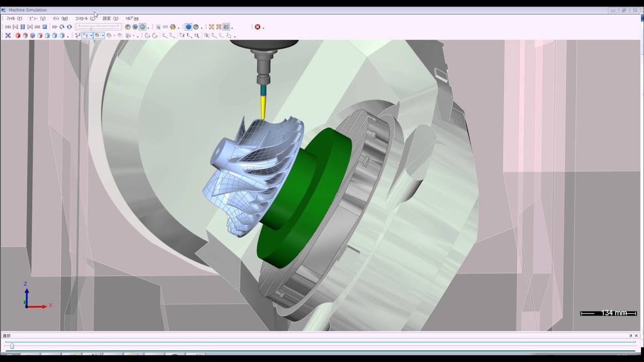
Task: Open the 設定(S) menu
Action: (x=111, y=19)
